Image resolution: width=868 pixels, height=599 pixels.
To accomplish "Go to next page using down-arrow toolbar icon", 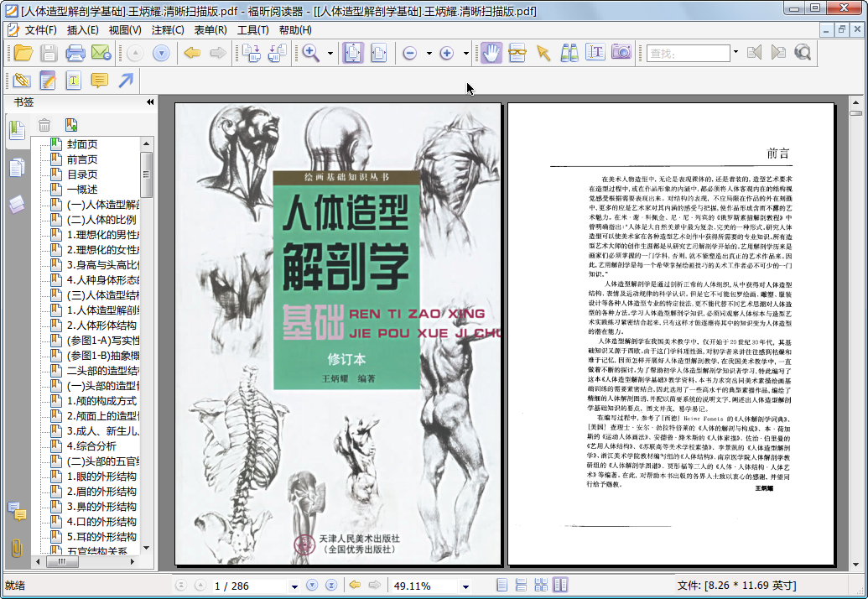I will (161, 53).
